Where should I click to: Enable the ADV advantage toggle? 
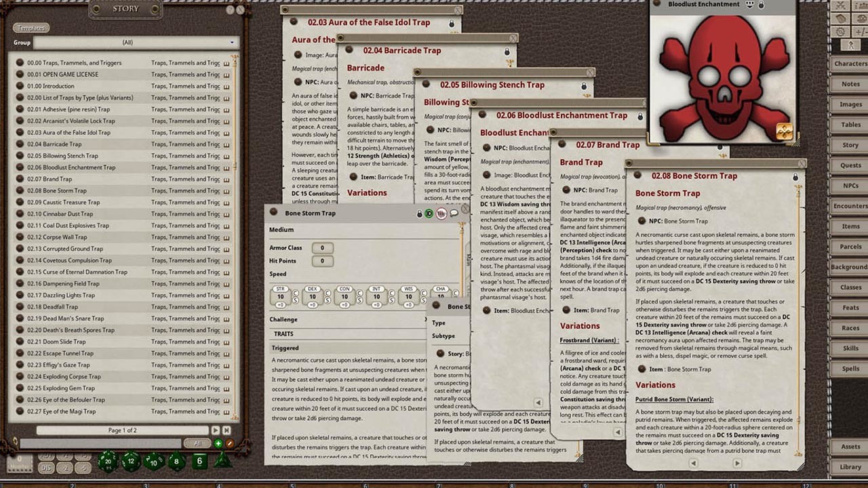(45, 455)
